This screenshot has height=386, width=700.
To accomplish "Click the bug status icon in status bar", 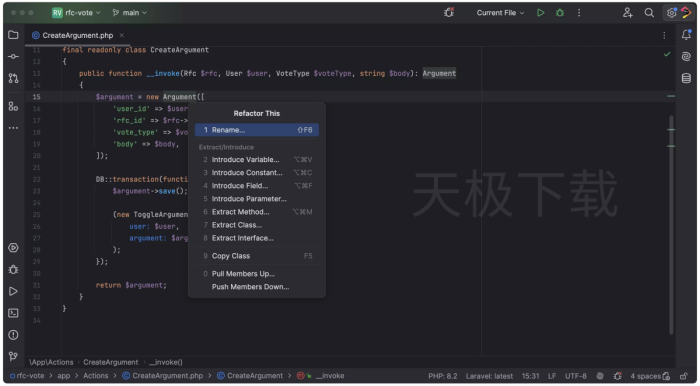I will pos(618,376).
